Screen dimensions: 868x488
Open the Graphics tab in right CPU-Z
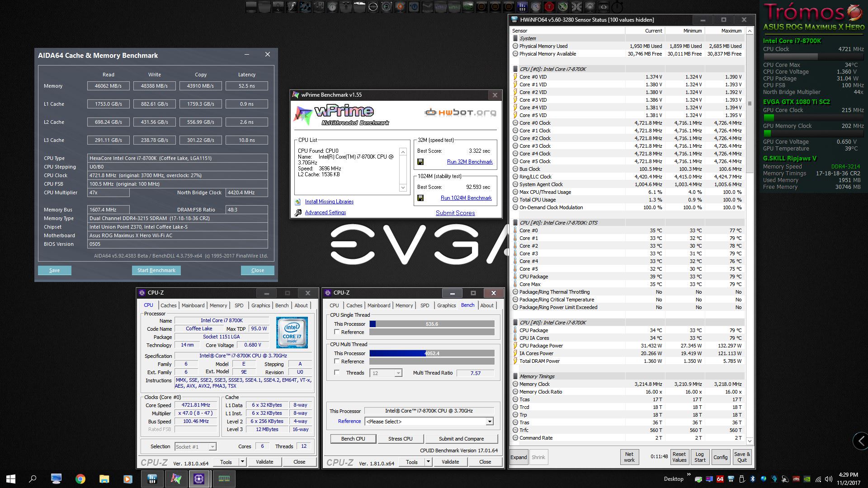[x=447, y=305]
